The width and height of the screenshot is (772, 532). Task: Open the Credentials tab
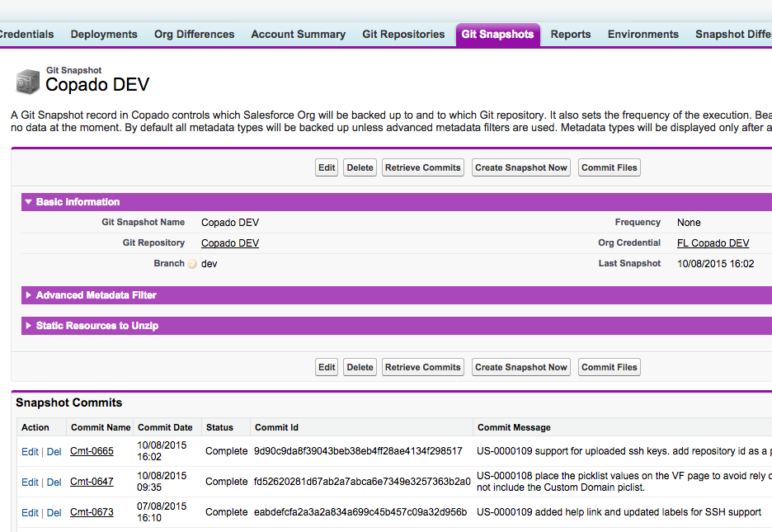click(26, 35)
